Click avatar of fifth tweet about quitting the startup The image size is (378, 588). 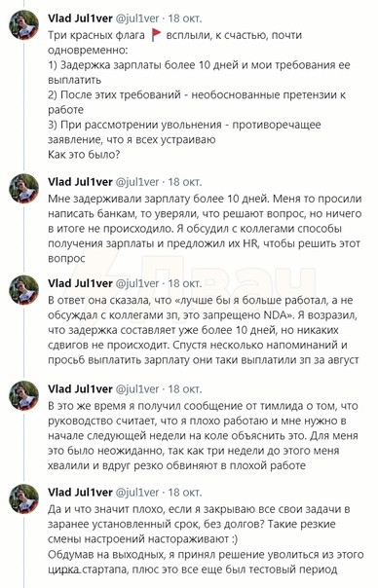click(23, 498)
